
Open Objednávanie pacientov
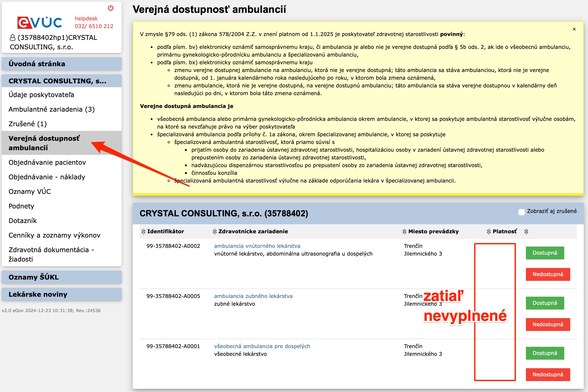click(x=61, y=163)
